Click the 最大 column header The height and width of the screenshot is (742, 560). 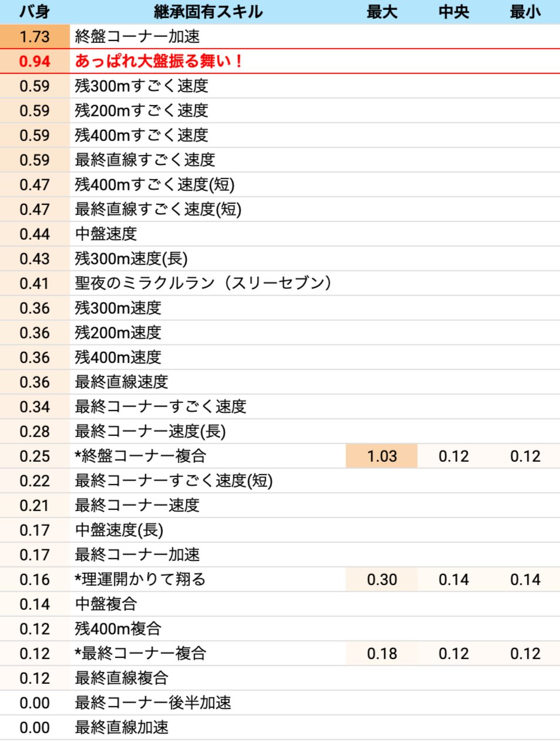click(x=382, y=12)
